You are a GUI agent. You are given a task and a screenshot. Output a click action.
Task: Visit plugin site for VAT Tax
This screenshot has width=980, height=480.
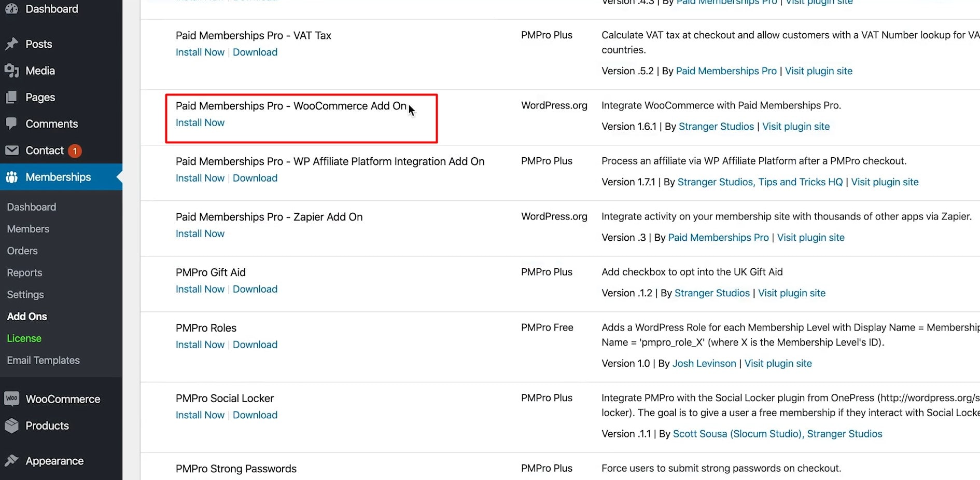(819, 71)
